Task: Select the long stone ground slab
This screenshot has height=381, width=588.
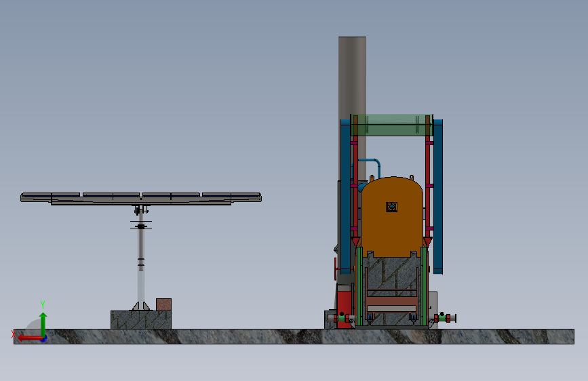Action: [x=294, y=336]
